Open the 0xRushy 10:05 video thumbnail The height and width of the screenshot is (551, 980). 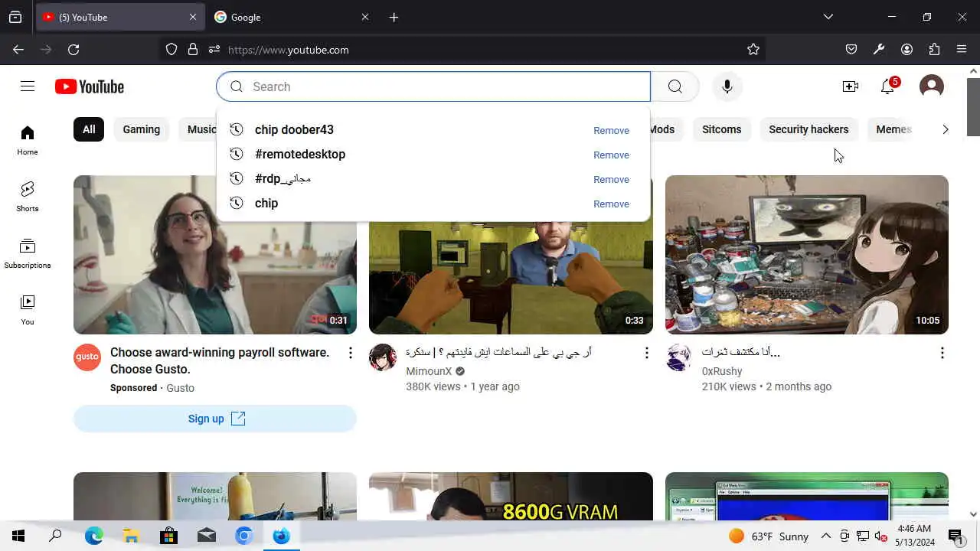click(807, 255)
